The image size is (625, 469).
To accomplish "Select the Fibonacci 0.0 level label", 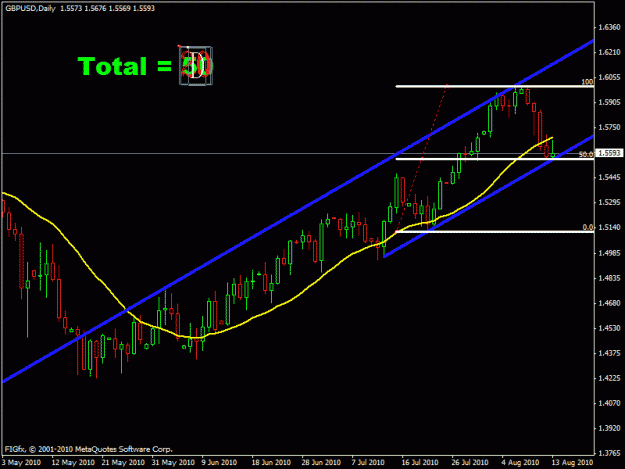I will [588, 227].
